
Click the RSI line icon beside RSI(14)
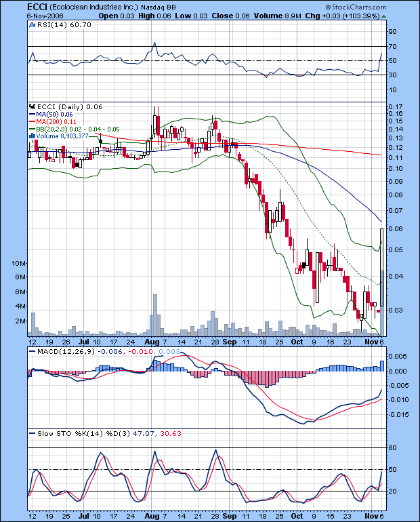[33, 24]
